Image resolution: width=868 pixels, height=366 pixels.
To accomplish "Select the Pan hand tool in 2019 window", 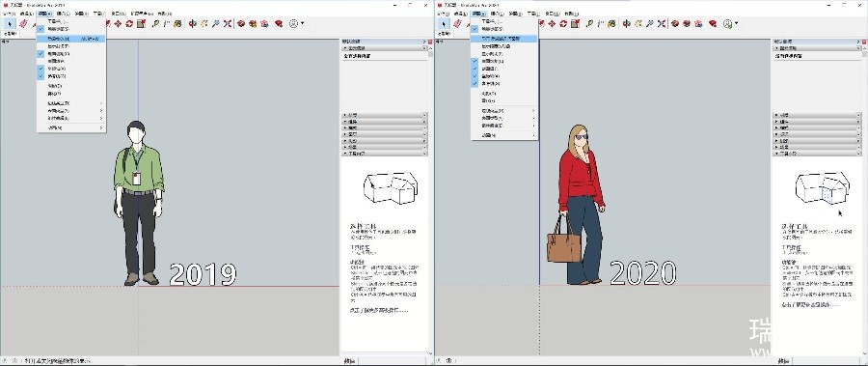I will (204, 24).
